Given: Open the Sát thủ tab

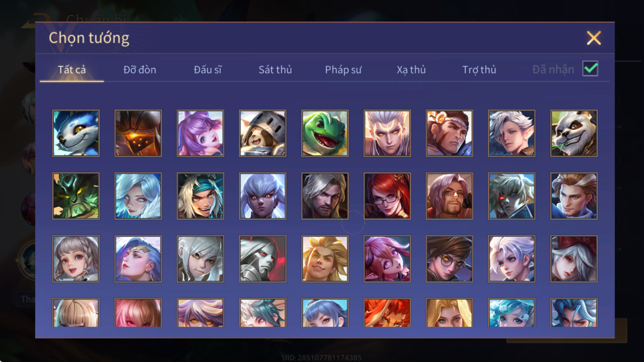Looking at the screenshot, I should (x=275, y=70).
